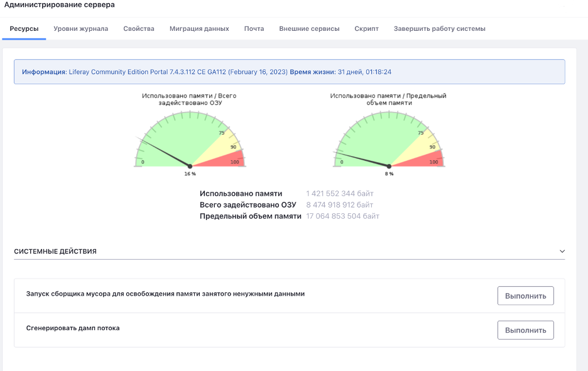Click the Сгенерировать дамп потока label
This screenshot has height=371, width=588.
[73, 328]
